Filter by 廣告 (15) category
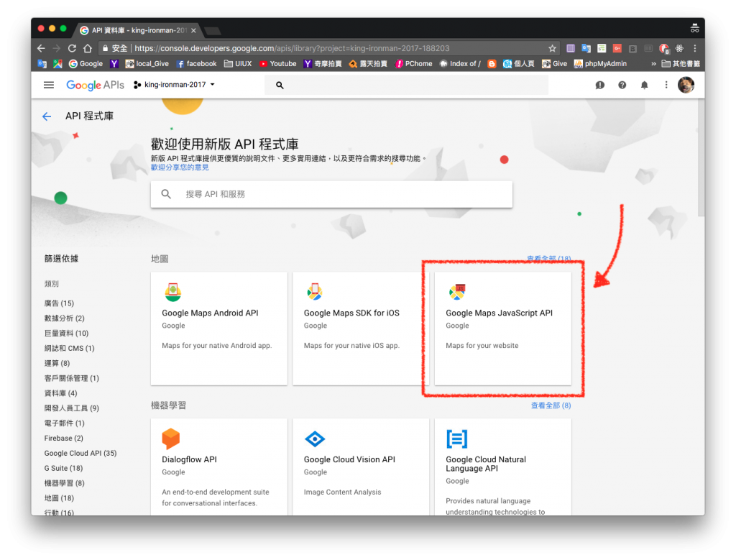The width and height of the screenshot is (736, 560). [x=59, y=303]
